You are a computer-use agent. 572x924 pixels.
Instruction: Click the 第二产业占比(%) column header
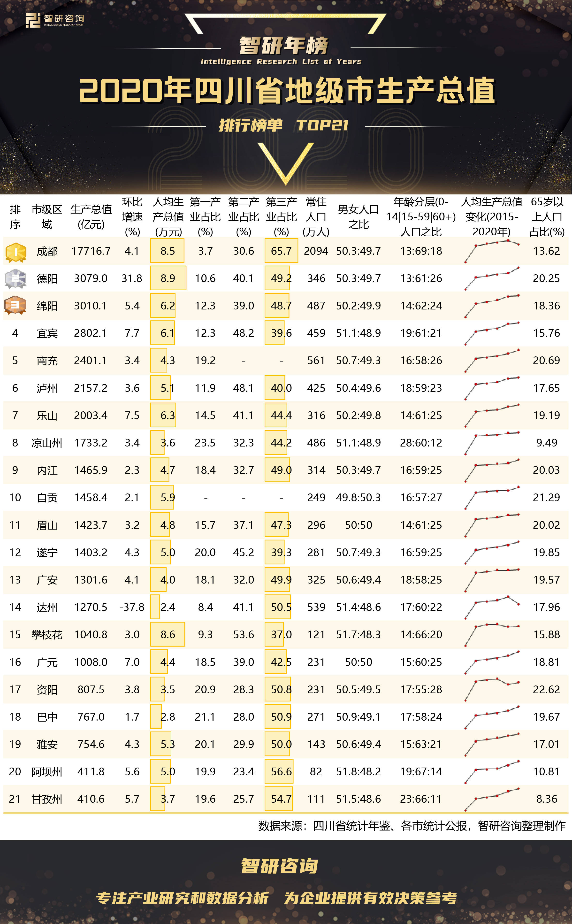coord(243,217)
